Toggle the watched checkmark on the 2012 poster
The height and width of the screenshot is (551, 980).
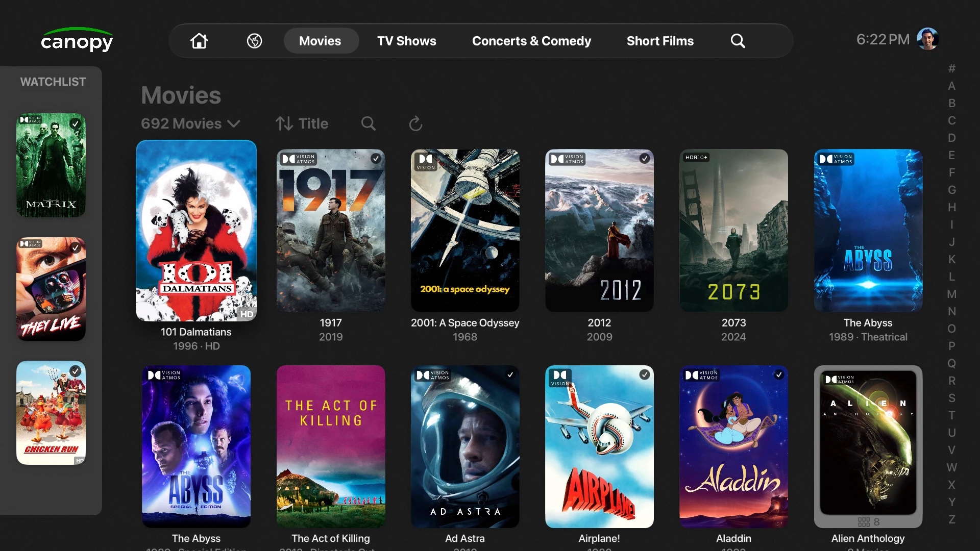[645, 159]
